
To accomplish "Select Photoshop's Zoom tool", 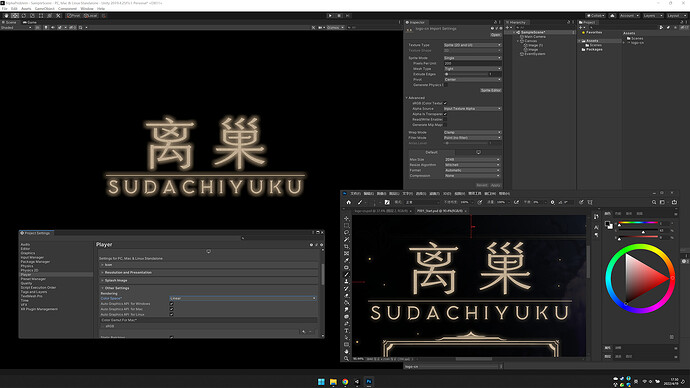I will pyautogui.click(x=346, y=359).
